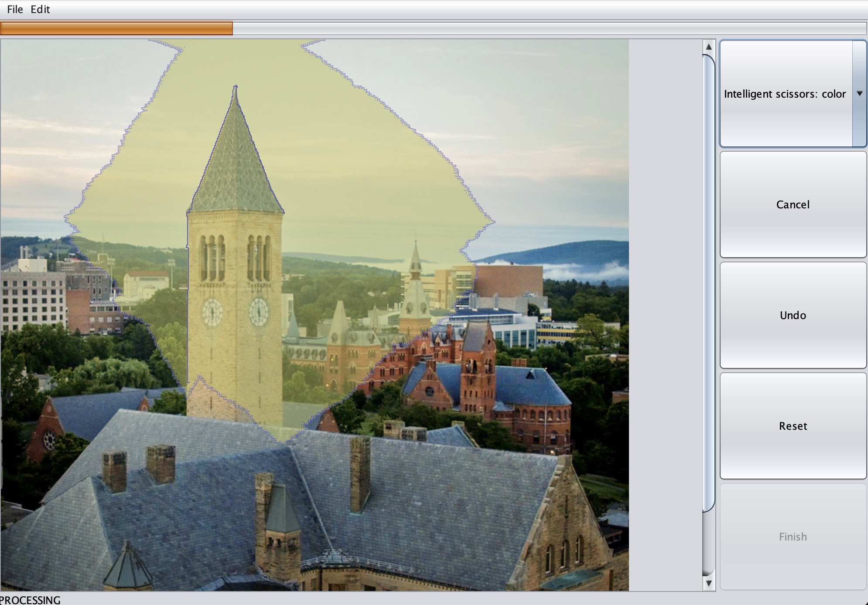Click the vertical scrollbar thumb
The height and width of the screenshot is (605, 868).
(709, 283)
